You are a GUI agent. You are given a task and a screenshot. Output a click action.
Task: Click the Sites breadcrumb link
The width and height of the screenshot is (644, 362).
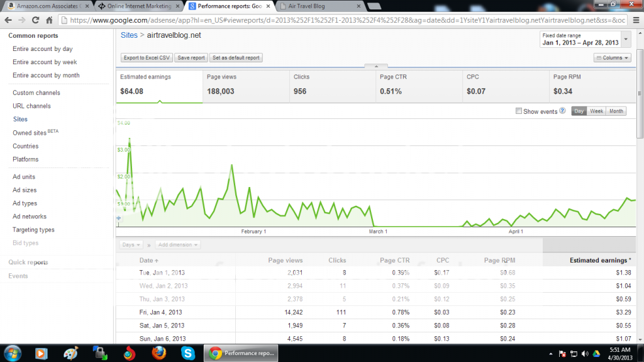coord(129,35)
